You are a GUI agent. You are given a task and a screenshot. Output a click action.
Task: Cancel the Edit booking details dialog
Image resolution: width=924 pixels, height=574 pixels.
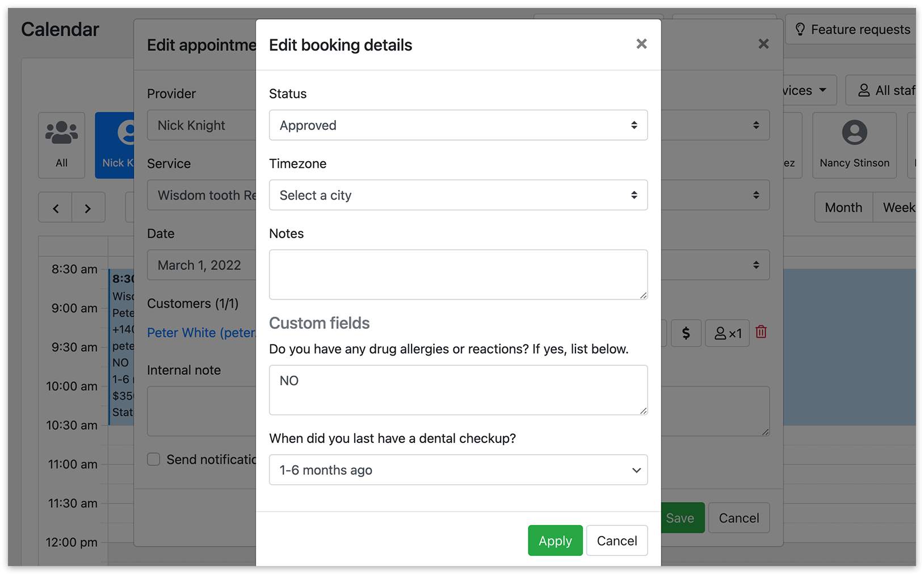tap(617, 541)
